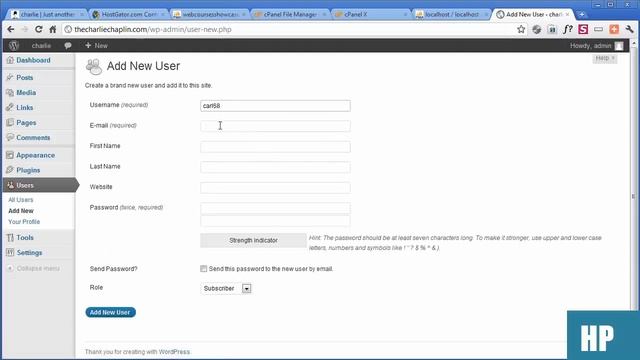Click the Appearance sidebar icon

tap(10, 155)
